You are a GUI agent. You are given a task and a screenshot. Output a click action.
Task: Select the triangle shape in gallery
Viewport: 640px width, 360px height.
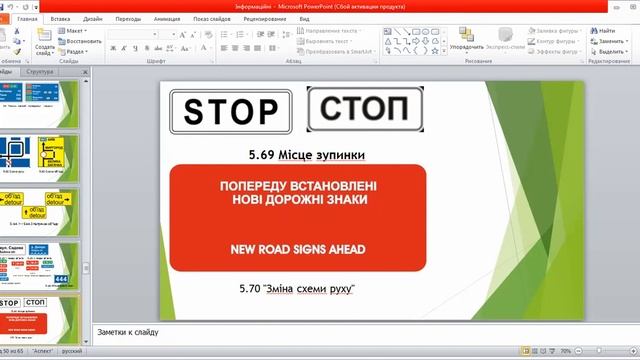pyautogui.click(x=387, y=41)
